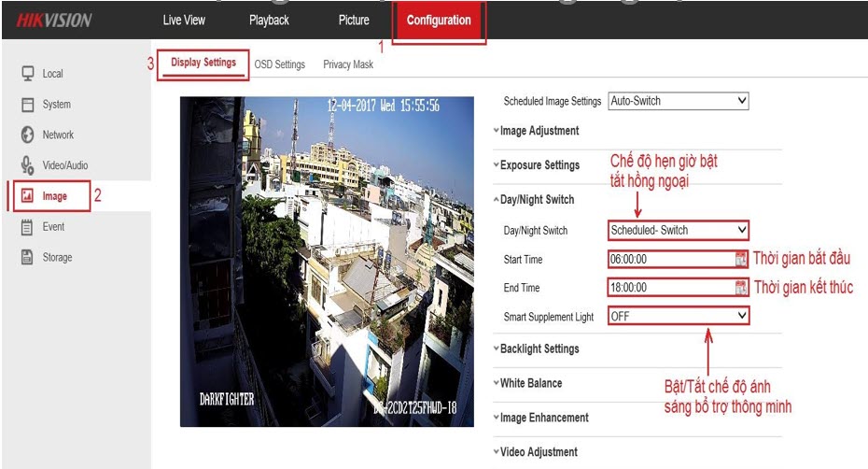Image resolution: width=868 pixels, height=469 pixels.
Task: Expand the Exposure Settings section
Action: [539, 165]
